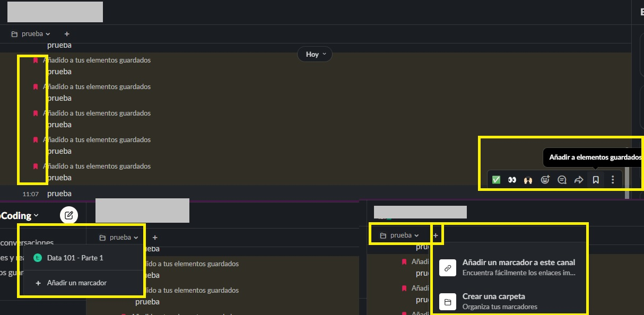The image size is (644, 315).
Task: React with the green checkmark emoji
Action: pos(495,179)
